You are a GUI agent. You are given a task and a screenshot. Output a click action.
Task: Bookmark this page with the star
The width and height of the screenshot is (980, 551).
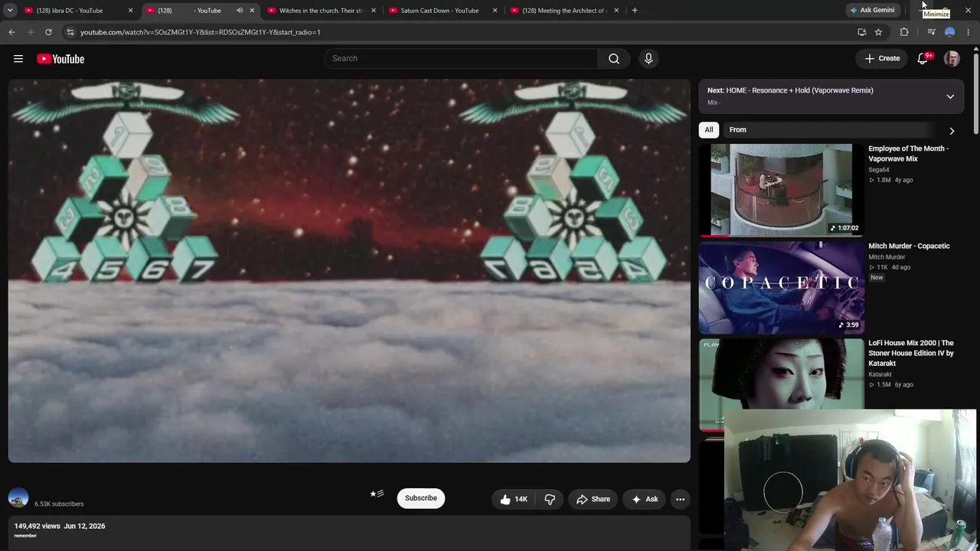pos(878,32)
